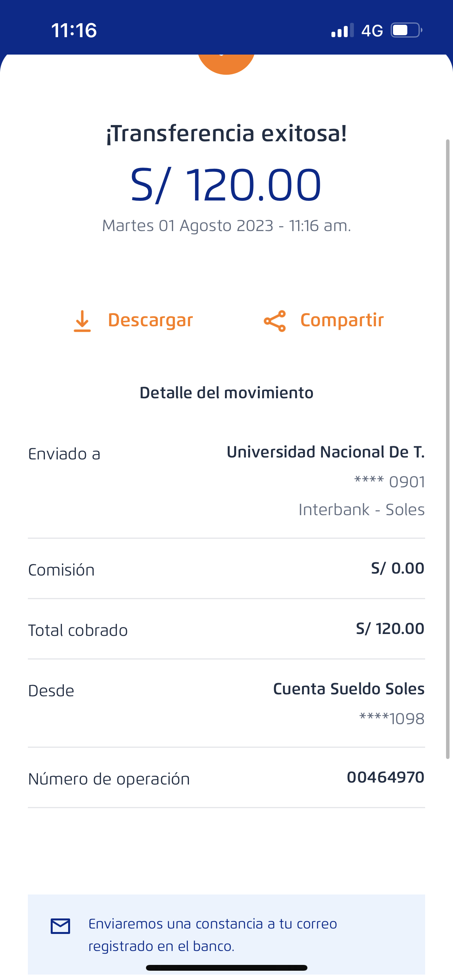Screen dimensions: 453x980
Task: Click the vertical scrollbar on the right
Action: 448,449
